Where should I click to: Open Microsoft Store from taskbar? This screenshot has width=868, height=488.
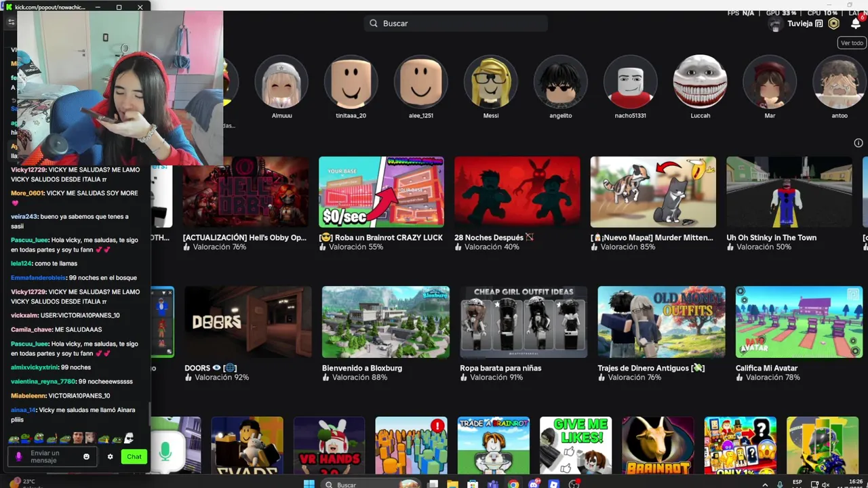[473, 484]
